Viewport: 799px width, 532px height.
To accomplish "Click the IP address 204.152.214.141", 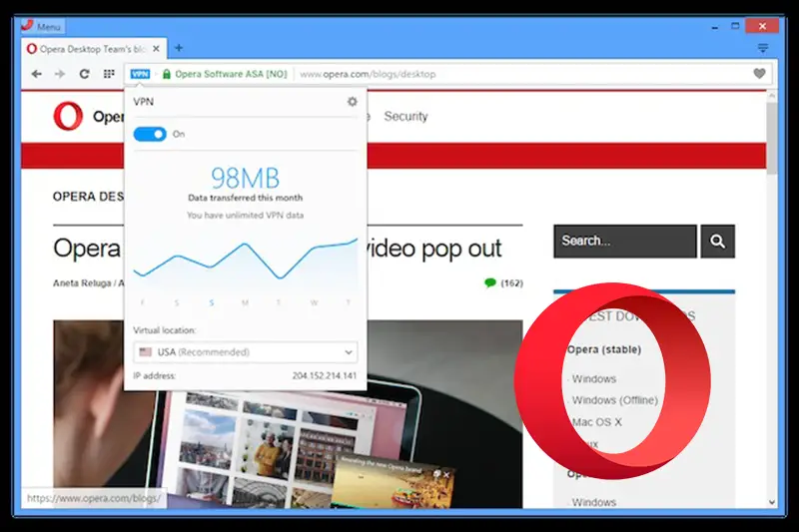I will 324,376.
